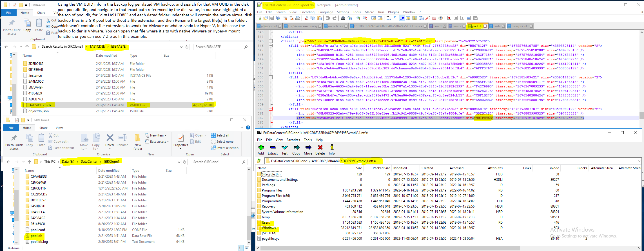Toggle Word wrap in Notepad++ toolbar
644x251 pixels.
[x=389, y=18]
